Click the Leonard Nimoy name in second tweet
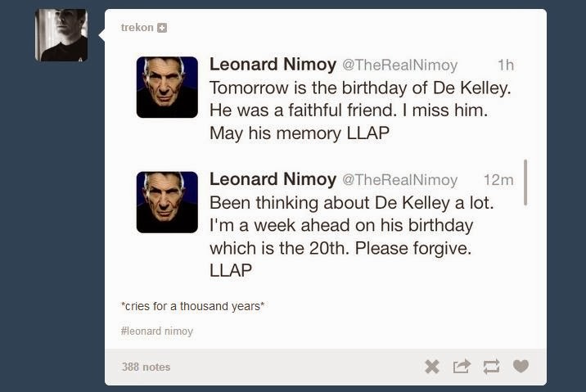The height and width of the screenshot is (392, 586). [x=273, y=178]
